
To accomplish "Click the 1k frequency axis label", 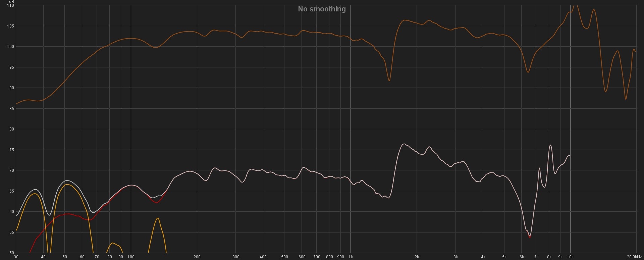I will pos(351,257).
